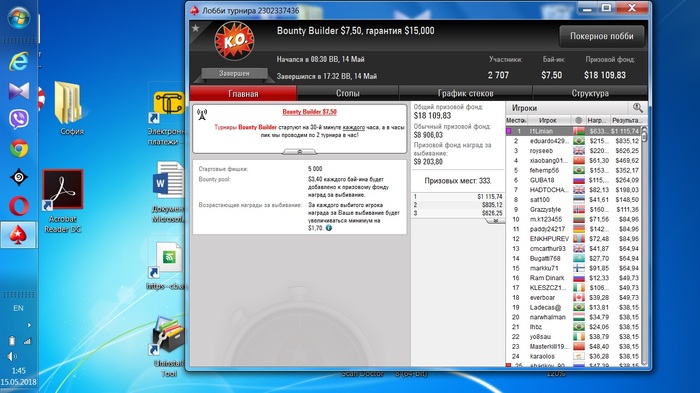Screen dimensions: 700x393
Task: Click the Покерное лобби button
Action: 601,36
